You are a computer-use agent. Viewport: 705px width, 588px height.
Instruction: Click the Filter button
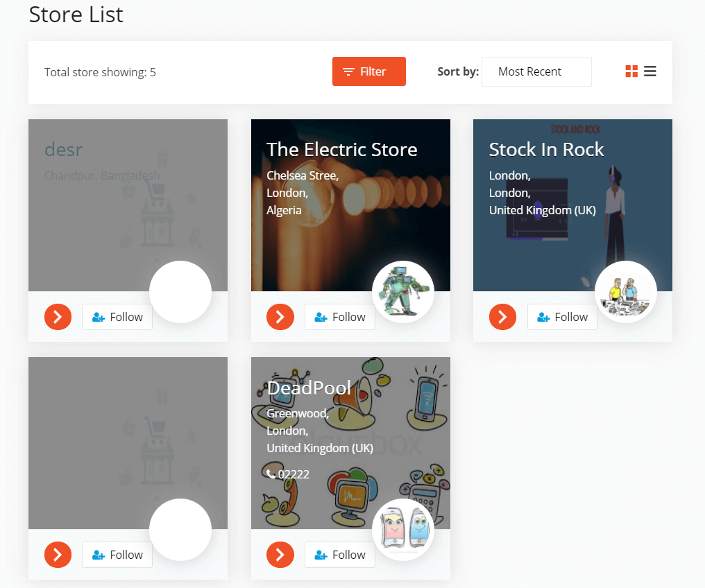pos(368,71)
